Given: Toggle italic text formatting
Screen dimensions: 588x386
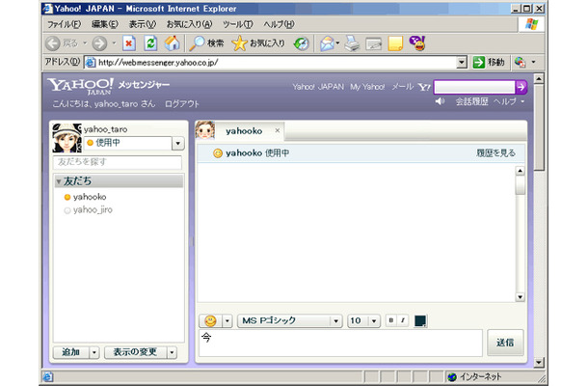Looking at the screenshot, I should pyautogui.click(x=403, y=320).
